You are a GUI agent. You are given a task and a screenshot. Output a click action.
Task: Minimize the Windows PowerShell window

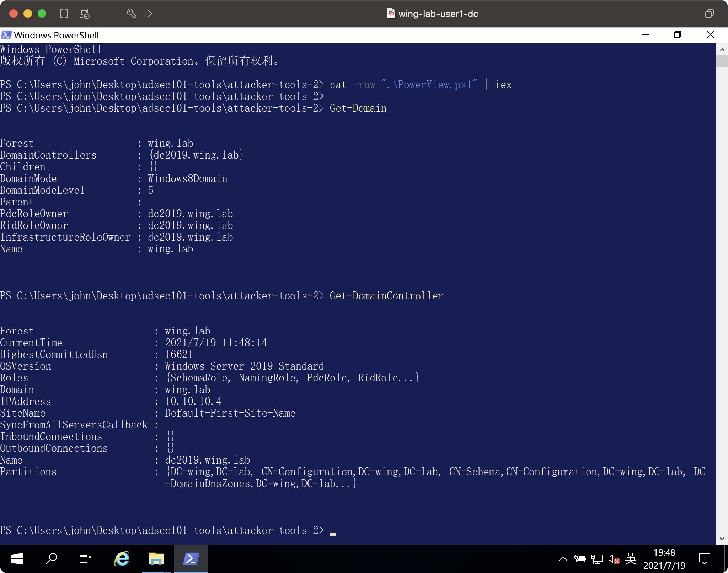point(645,34)
